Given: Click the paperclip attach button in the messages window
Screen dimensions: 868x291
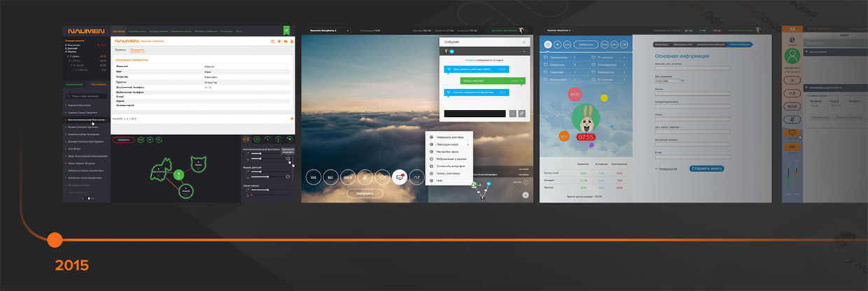Looking at the screenshot, I should 521,113.
